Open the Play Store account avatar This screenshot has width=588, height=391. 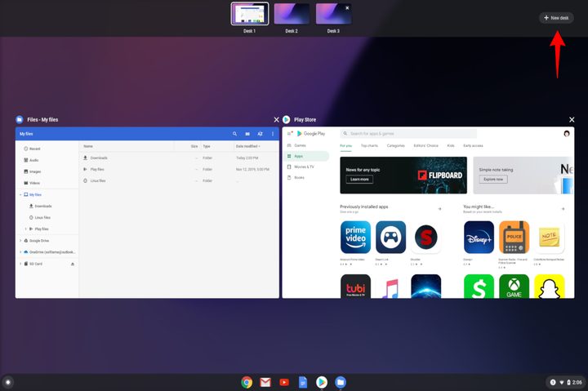pos(567,133)
